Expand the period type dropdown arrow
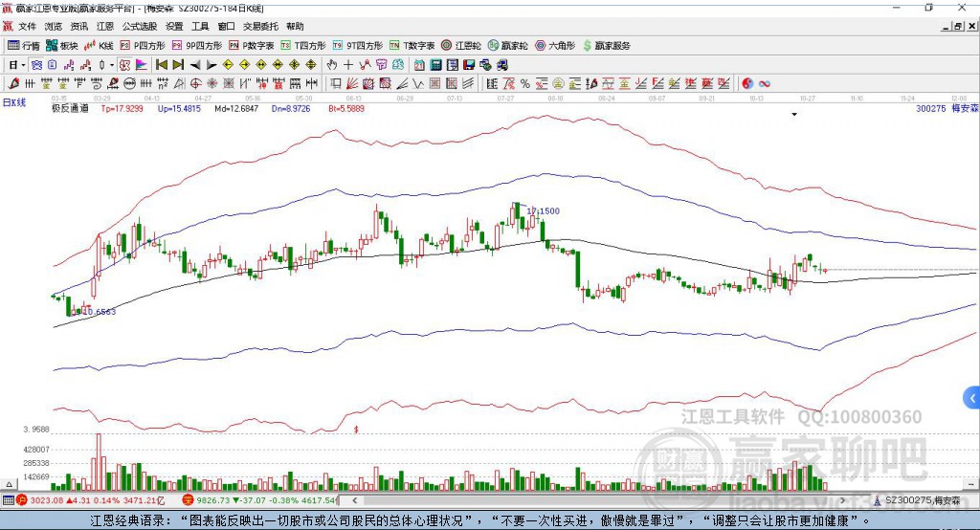This screenshot has width=980, height=530. point(23,65)
